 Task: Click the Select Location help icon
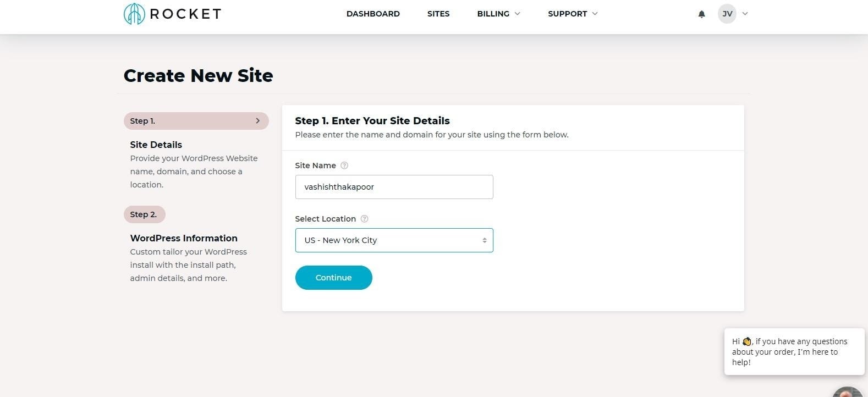[364, 219]
